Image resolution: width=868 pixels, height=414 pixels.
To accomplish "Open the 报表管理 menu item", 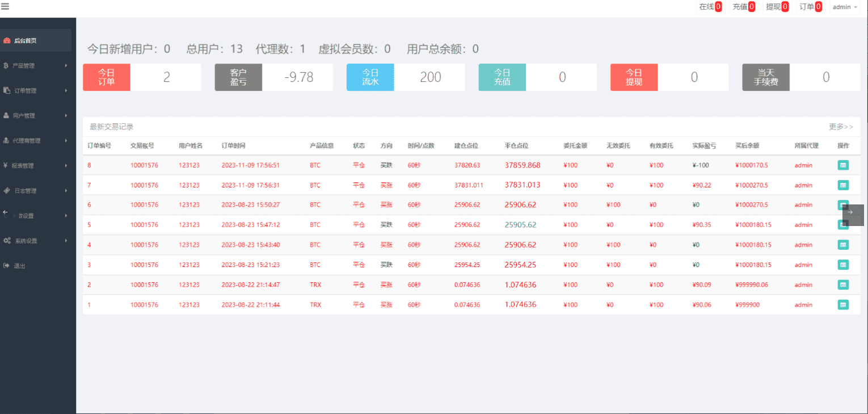I will point(35,166).
